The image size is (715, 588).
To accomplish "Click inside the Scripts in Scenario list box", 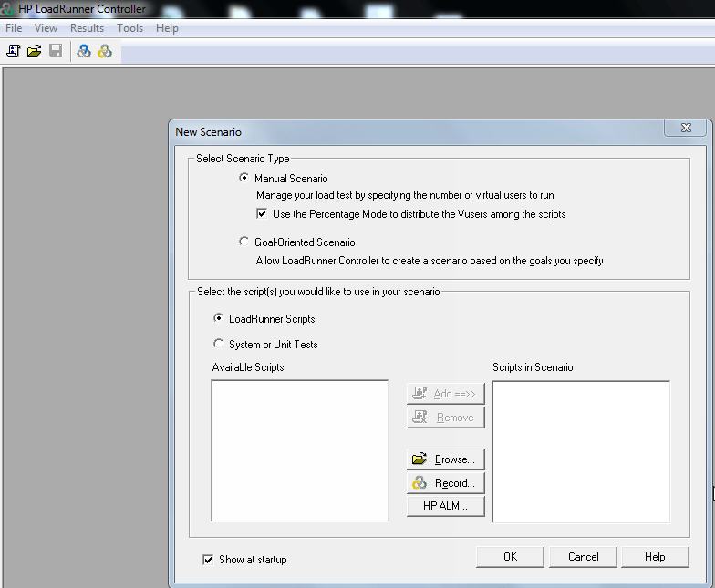I will (581, 452).
